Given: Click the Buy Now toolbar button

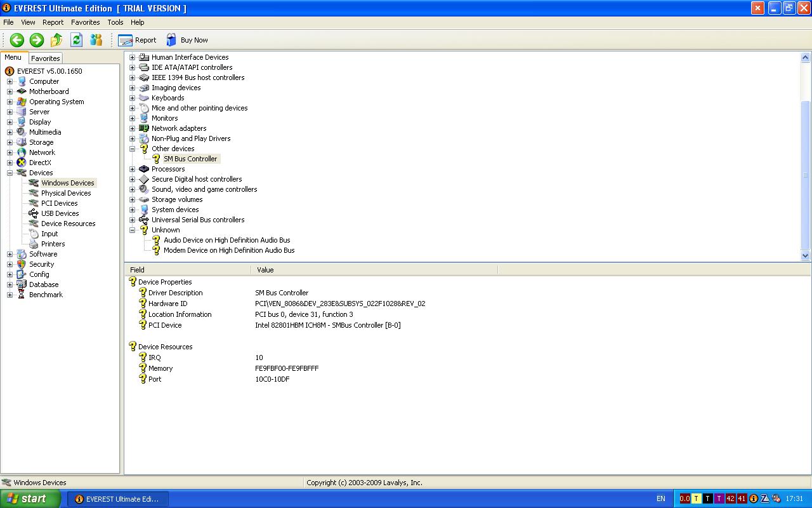Looking at the screenshot, I should coord(187,40).
